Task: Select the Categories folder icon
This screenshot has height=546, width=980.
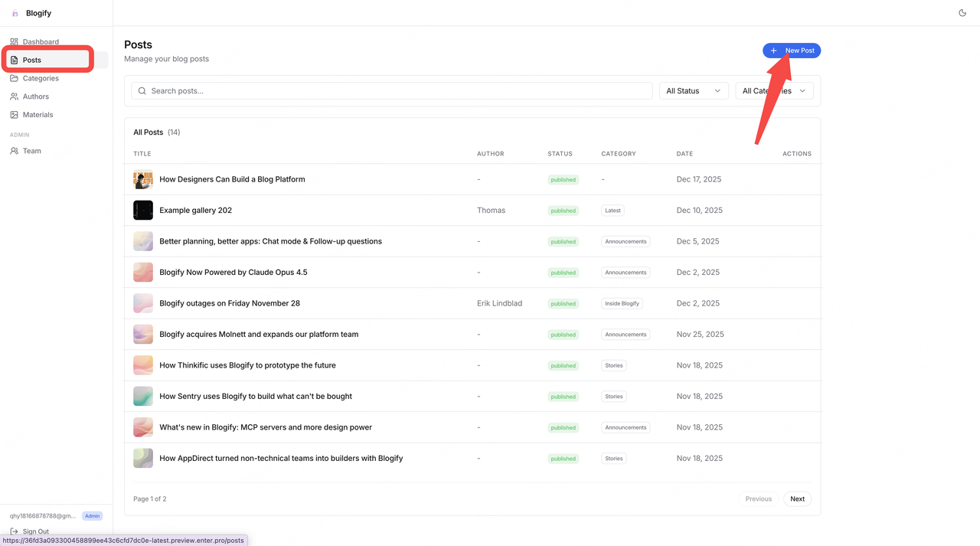Action: point(14,78)
